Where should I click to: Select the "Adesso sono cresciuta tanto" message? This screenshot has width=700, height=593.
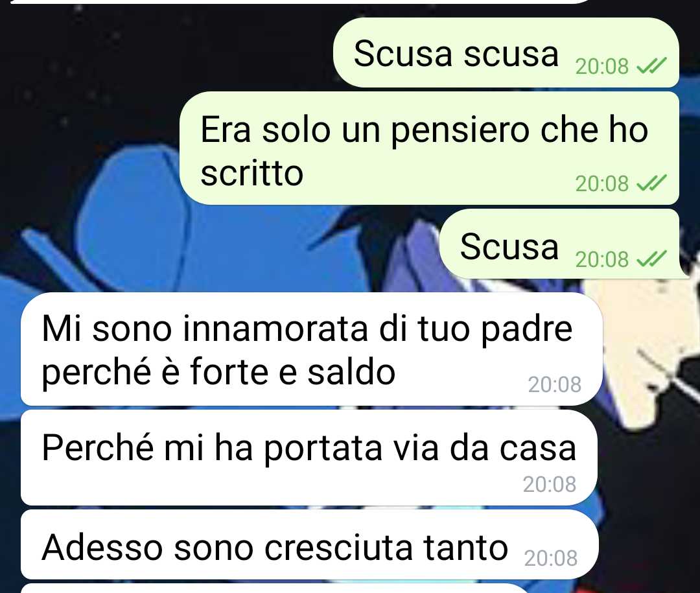pos(309,544)
